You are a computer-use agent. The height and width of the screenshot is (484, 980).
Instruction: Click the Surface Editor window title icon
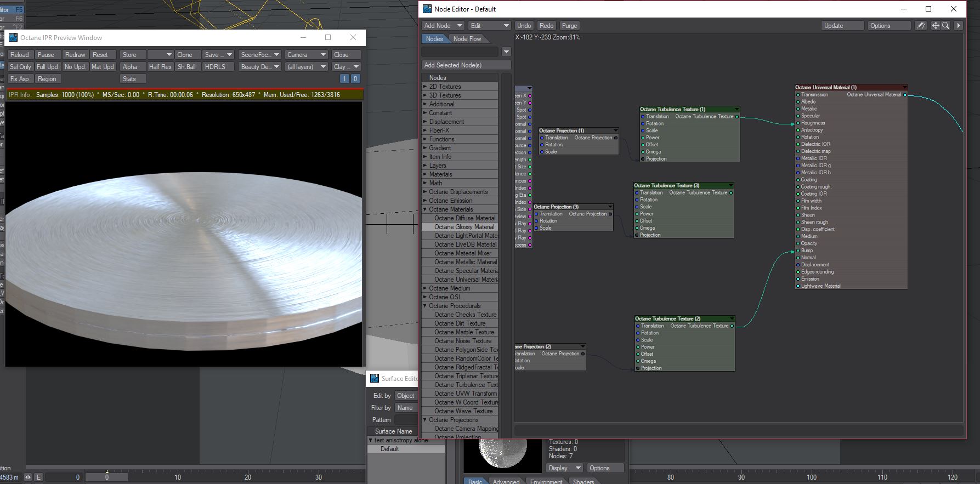click(x=375, y=378)
